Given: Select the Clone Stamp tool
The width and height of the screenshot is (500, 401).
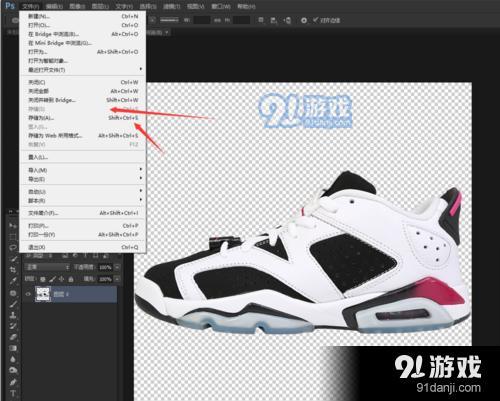Looking at the screenshot, I should 13,315.
